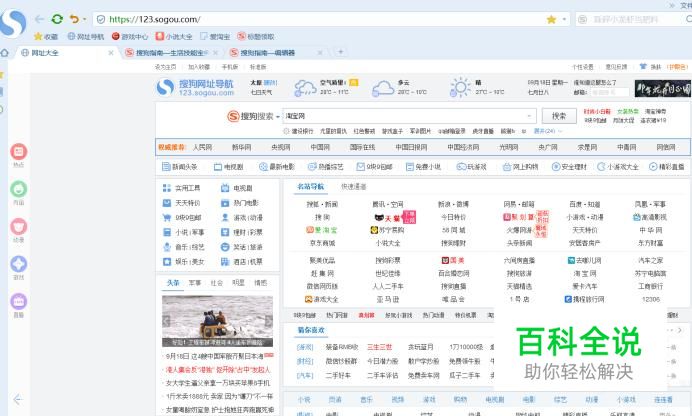Refresh the page with the green reload icon
The width and height of the screenshot is (692, 416).
click(56, 19)
